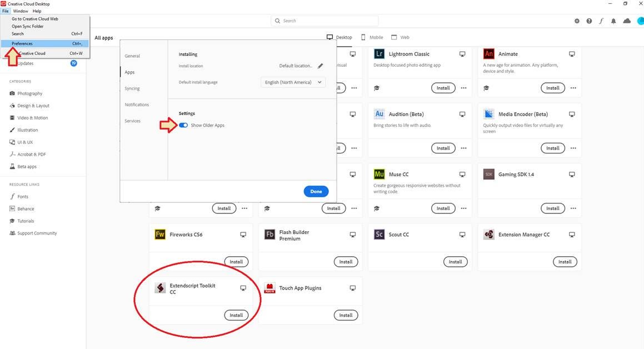The image size is (644, 349).
Task: Open more options for Lightroom Classic
Action: coord(463,88)
